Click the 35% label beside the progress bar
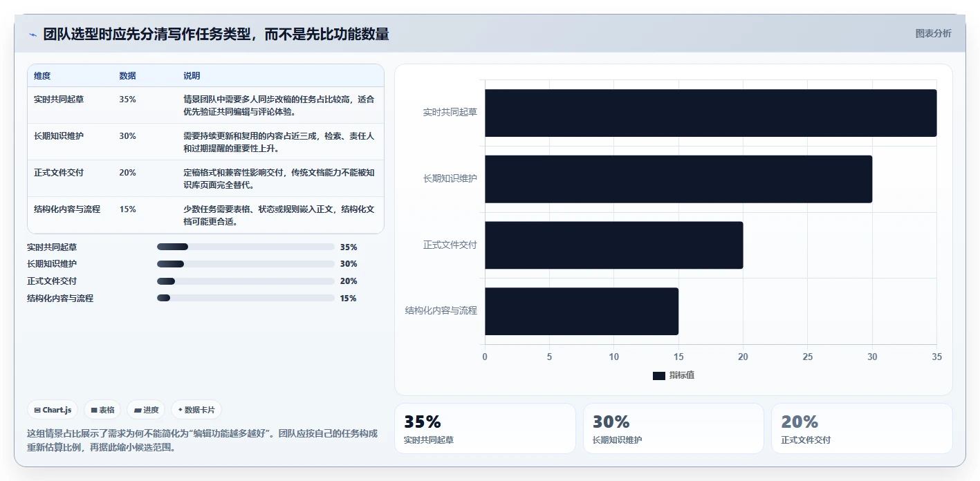Screen dimensions: 980x481 click(x=349, y=247)
